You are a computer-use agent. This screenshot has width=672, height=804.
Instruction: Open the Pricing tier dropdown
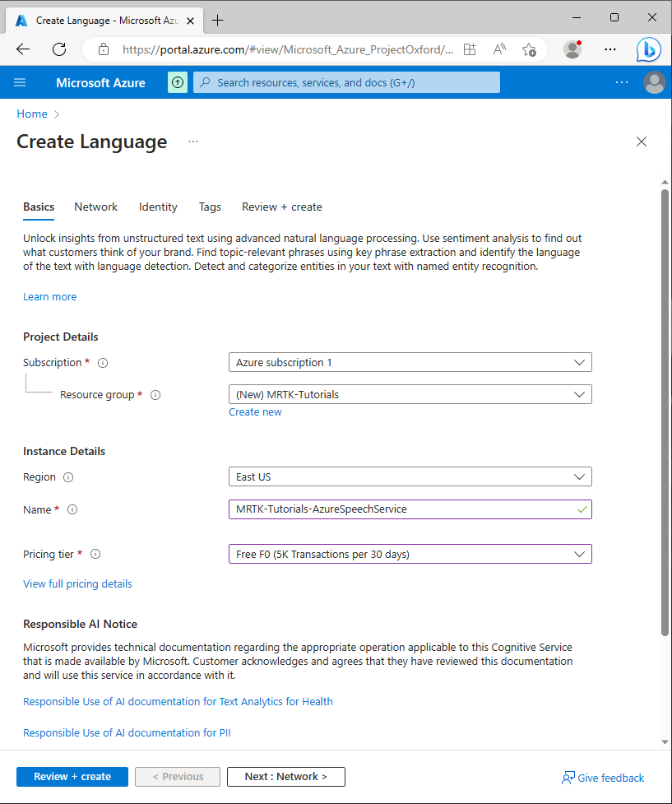[x=410, y=554]
